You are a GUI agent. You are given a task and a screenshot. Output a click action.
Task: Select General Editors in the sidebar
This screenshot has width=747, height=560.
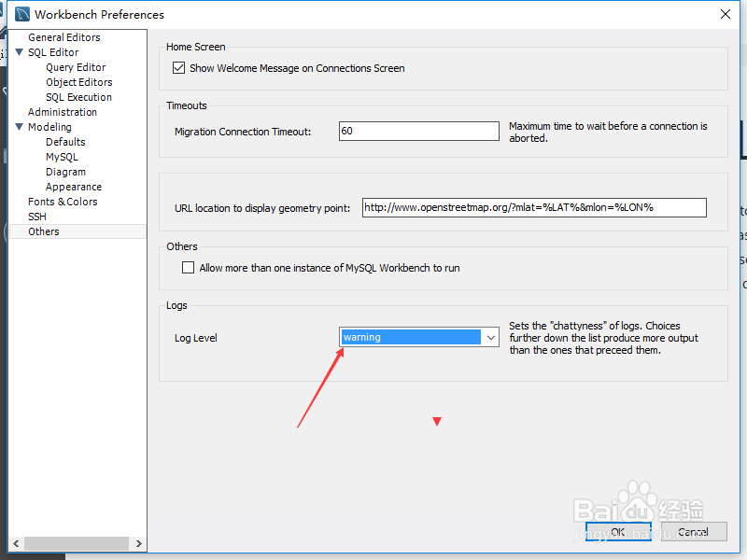[x=63, y=37]
